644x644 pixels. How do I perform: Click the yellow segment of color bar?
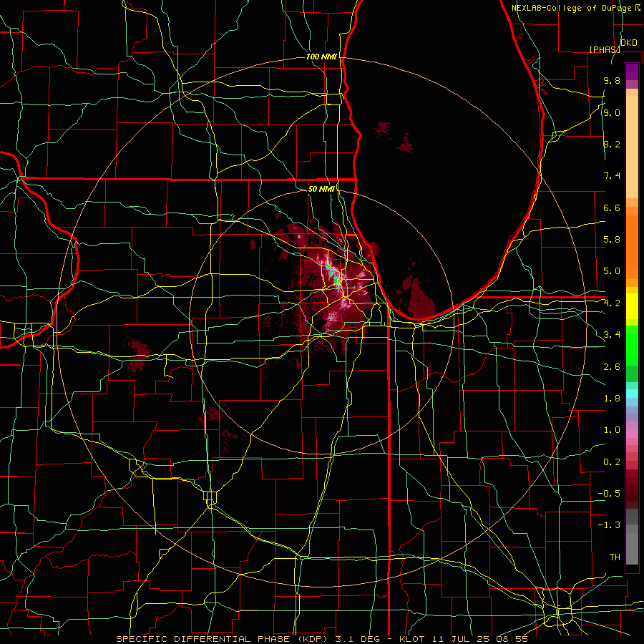click(632, 306)
